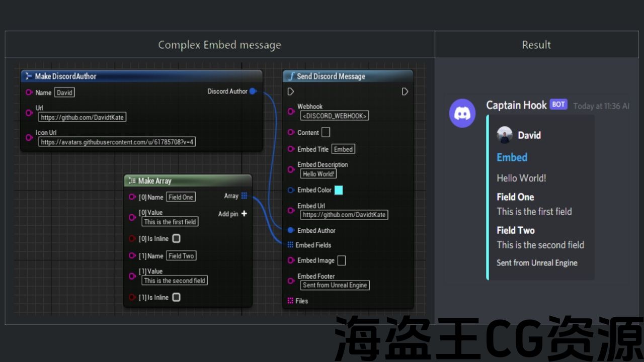Click the Embed Color cyan swatch
This screenshot has height=362, width=644.
click(339, 190)
